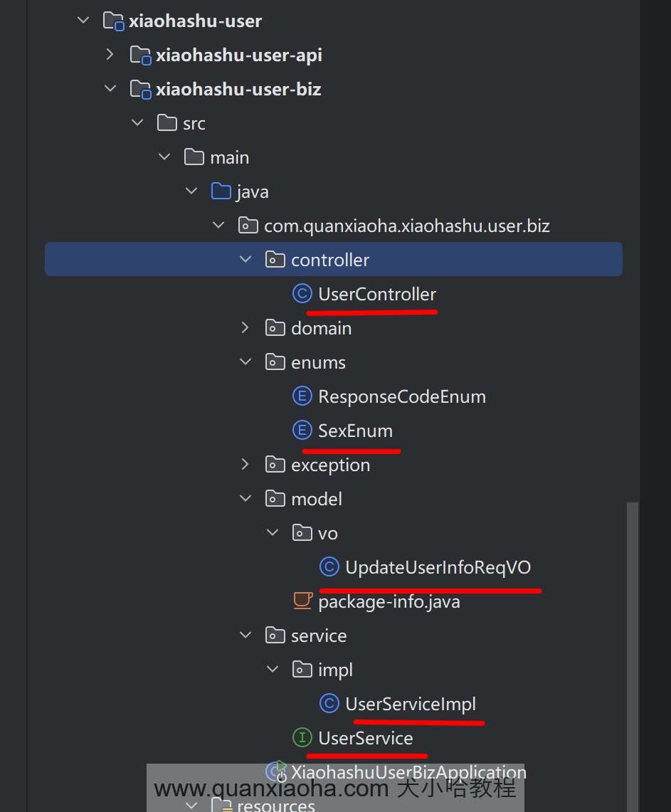671x812 pixels.
Task: Select the UserServiceImpl file name
Action: [x=411, y=704]
